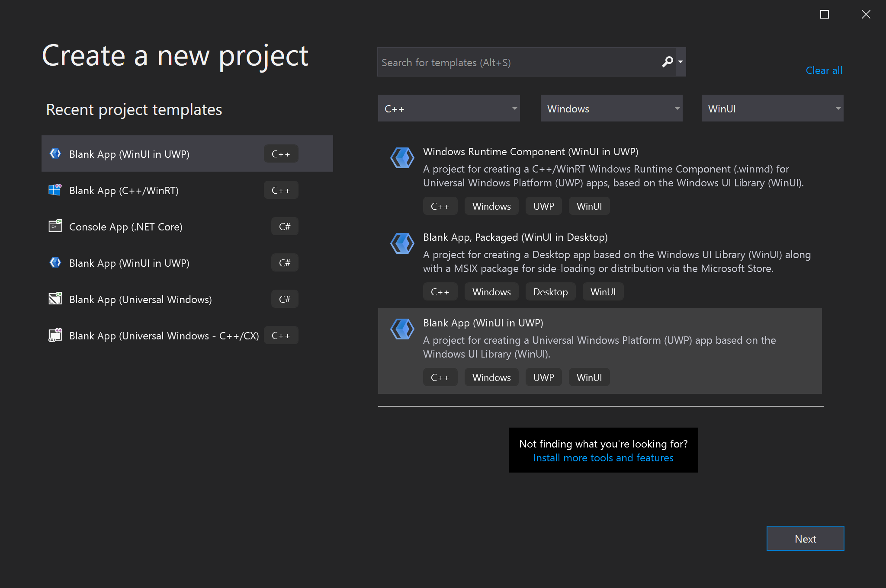The image size is (886, 588).
Task: Select the Blank App Universal Windows C++/CX icon
Action: [x=55, y=335]
